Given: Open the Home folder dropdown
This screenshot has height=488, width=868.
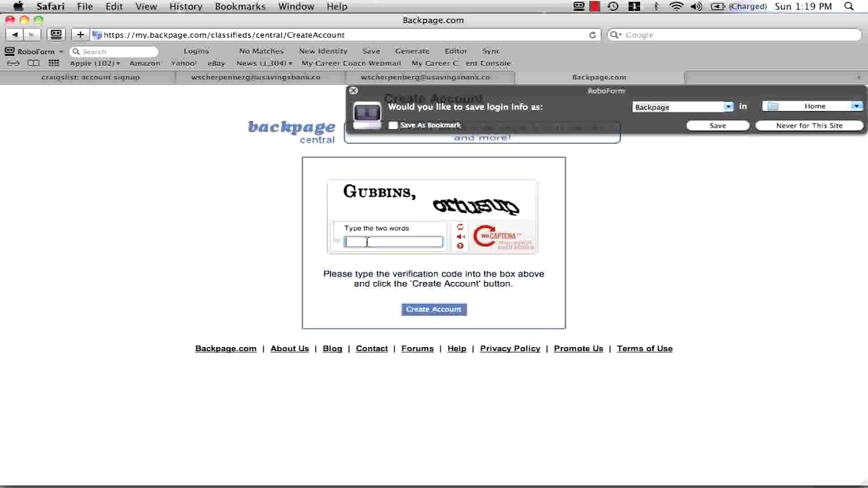Looking at the screenshot, I should [x=856, y=106].
